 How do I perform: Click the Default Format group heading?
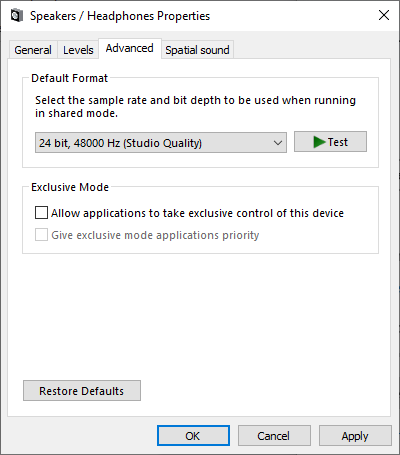[x=69, y=78]
